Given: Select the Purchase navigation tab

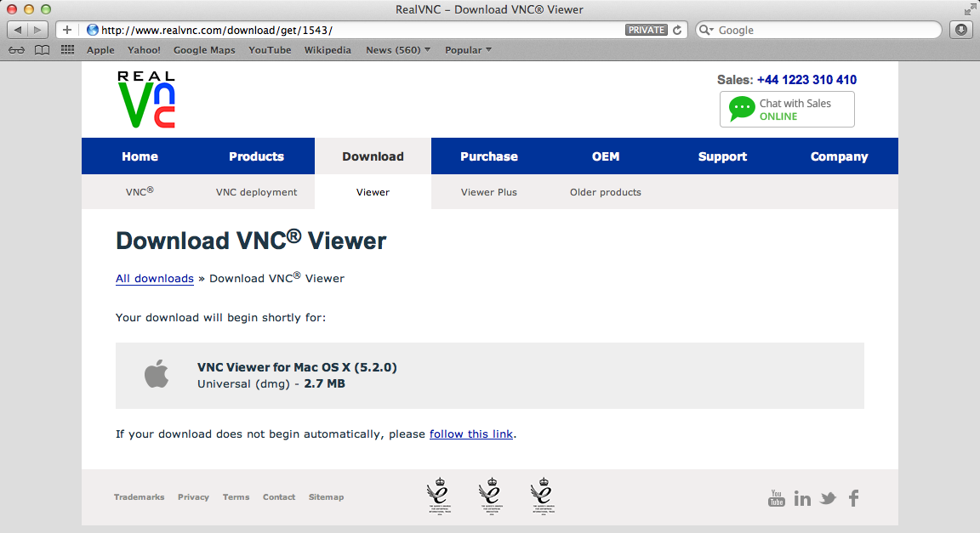Looking at the screenshot, I should (x=489, y=156).
